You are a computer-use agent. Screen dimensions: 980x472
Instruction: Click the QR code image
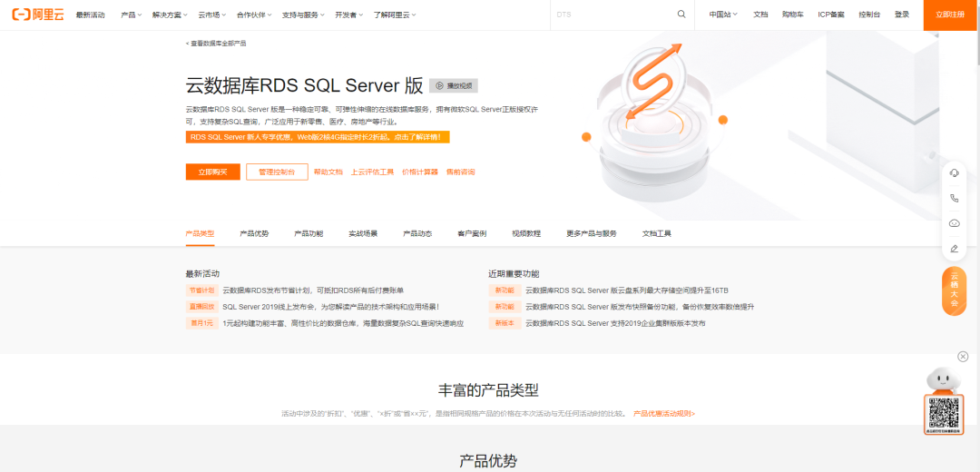pyautogui.click(x=944, y=415)
